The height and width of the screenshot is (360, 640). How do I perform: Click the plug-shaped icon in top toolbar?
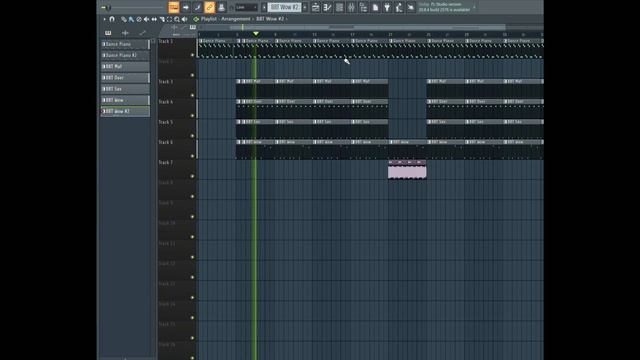pos(387,7)
